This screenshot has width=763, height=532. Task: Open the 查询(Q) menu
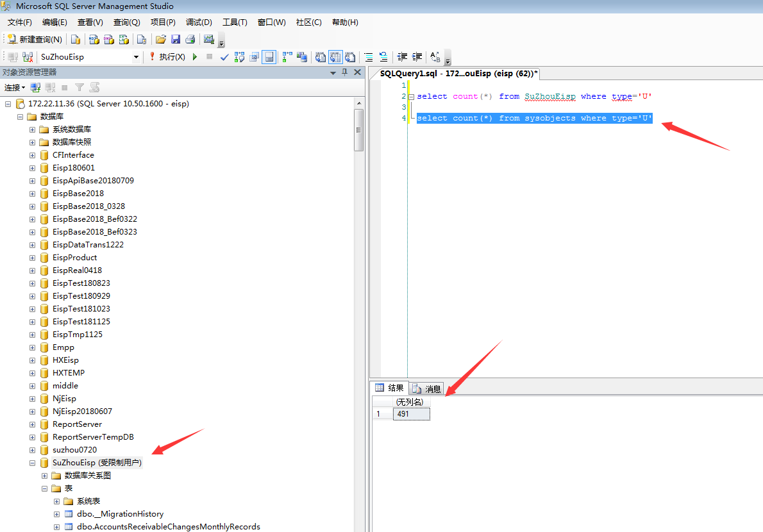click(x=126, y=22)
